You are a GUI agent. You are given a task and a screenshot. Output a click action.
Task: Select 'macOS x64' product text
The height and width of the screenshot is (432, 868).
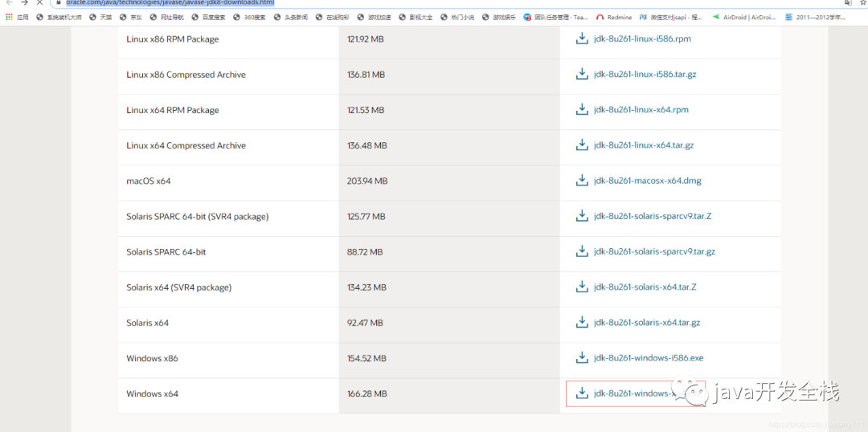pyautogui.click(x=149, y=181)
